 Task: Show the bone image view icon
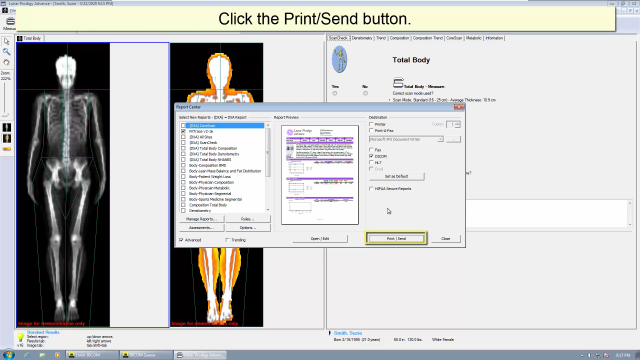click(7, 127)
